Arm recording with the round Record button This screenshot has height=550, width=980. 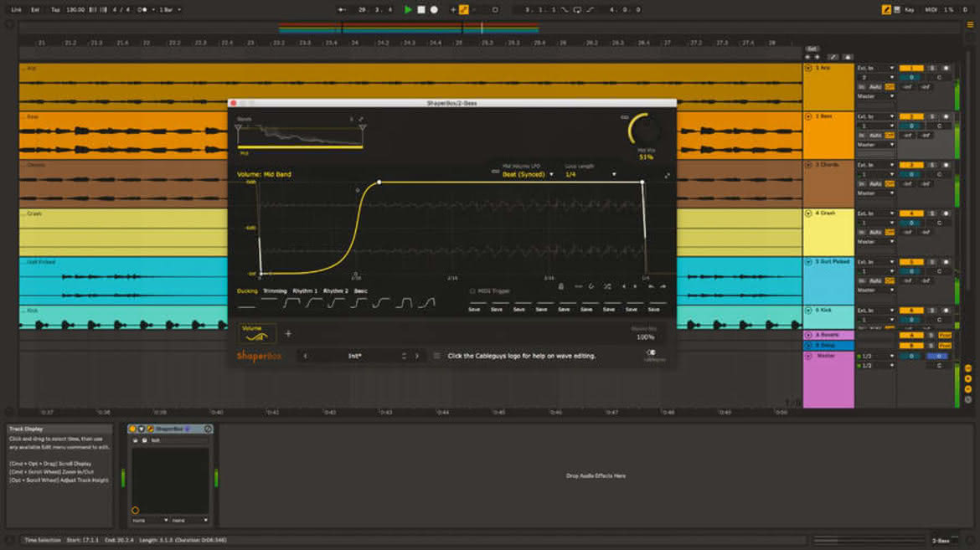pos(434,9)
